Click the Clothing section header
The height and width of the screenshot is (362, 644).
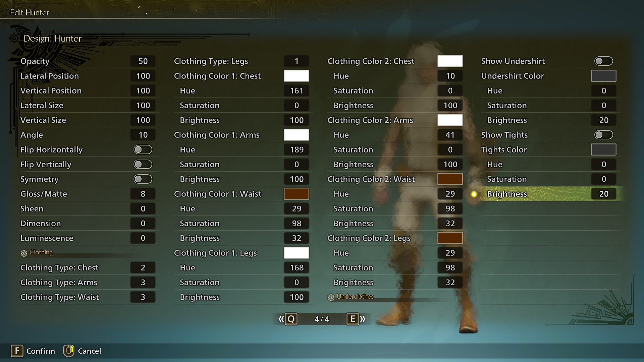pos(41,252)
